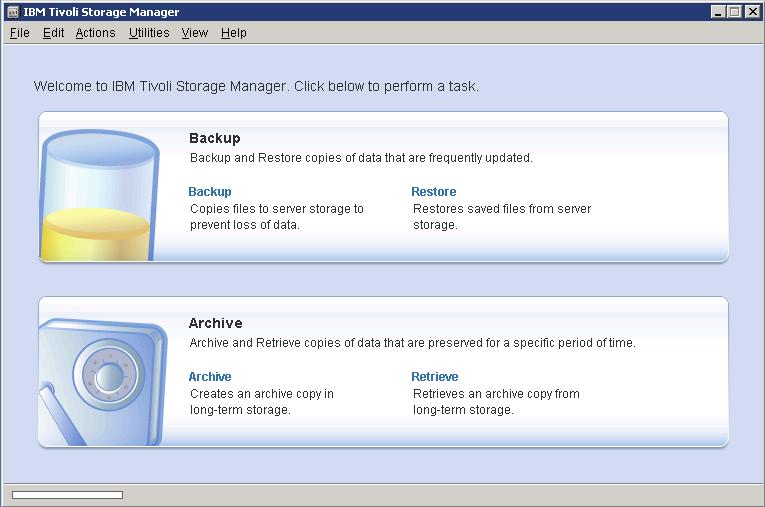Open the Actions menu

(x=96, y=33)
